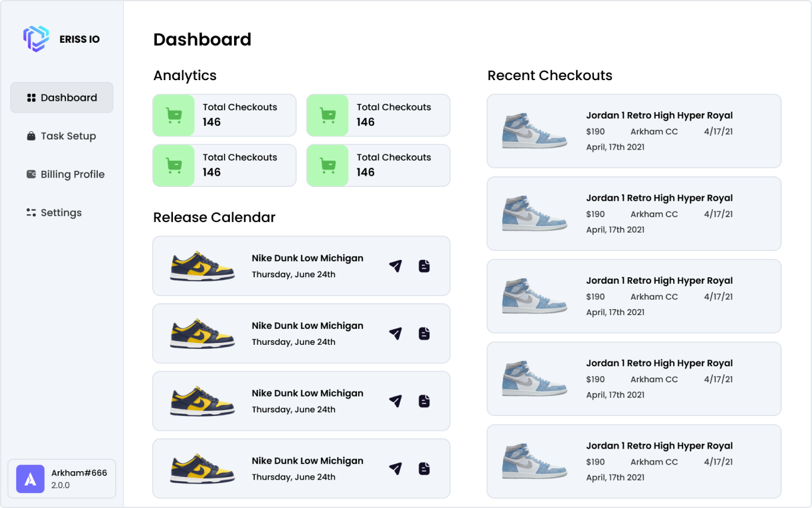
Task: Click the ERISS IO brand name
Action: [x=80, y=40]
